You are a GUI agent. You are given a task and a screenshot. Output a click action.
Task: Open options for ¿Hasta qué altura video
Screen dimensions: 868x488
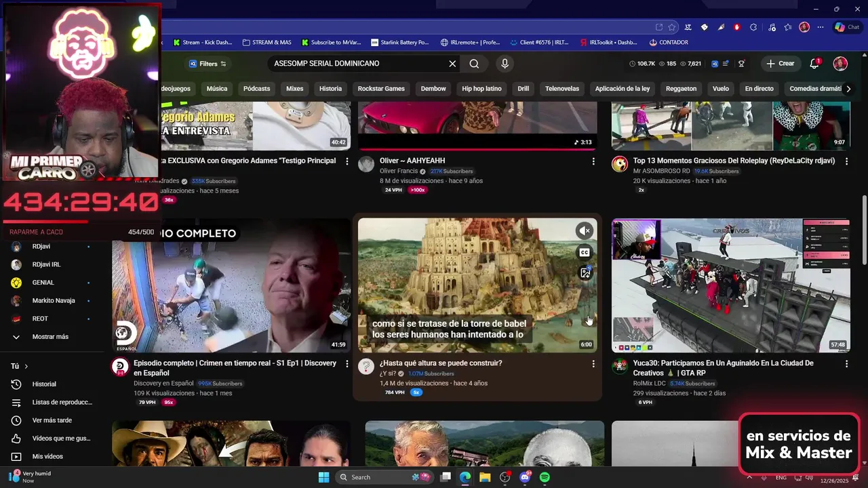tap(593, 364)
